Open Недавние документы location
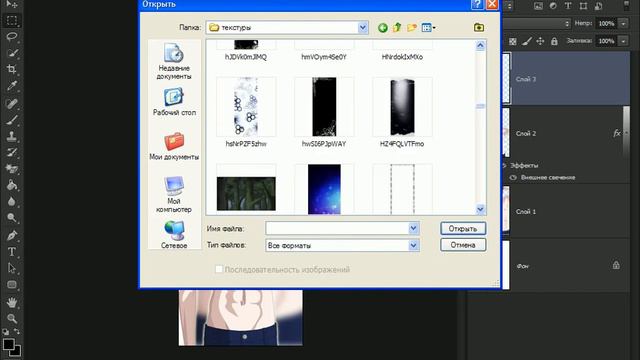This screenshot has width=640, height=360. (174, 61)
